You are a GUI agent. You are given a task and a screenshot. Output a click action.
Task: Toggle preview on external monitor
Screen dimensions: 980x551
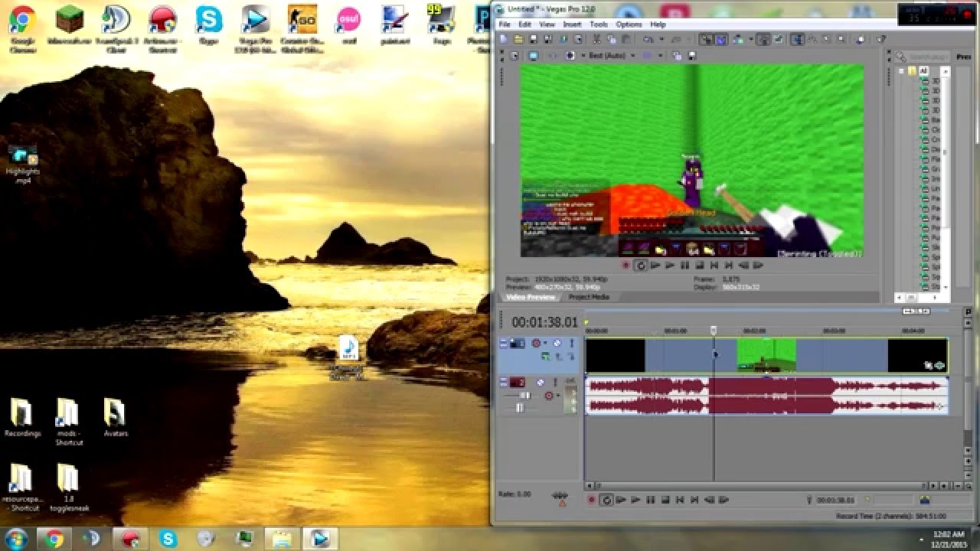pyautogui.click(x=533, y=56)
